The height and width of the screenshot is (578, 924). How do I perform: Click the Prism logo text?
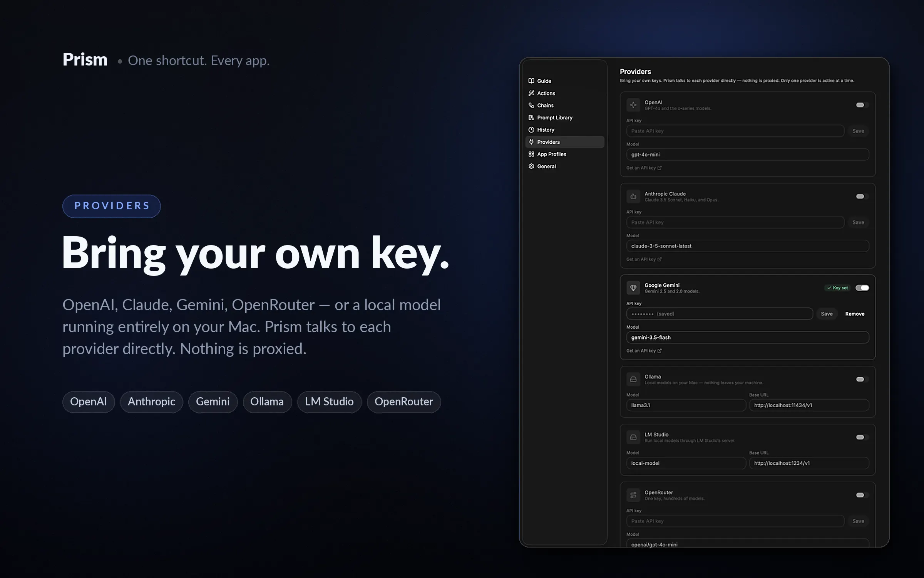click(85, 60)
